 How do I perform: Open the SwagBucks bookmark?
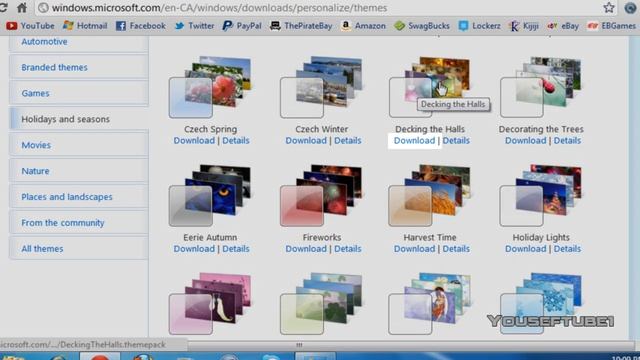tap(422, 26)
